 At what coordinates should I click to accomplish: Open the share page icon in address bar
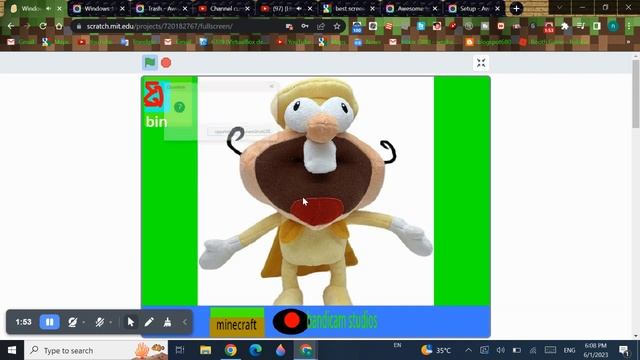(321, 27)
